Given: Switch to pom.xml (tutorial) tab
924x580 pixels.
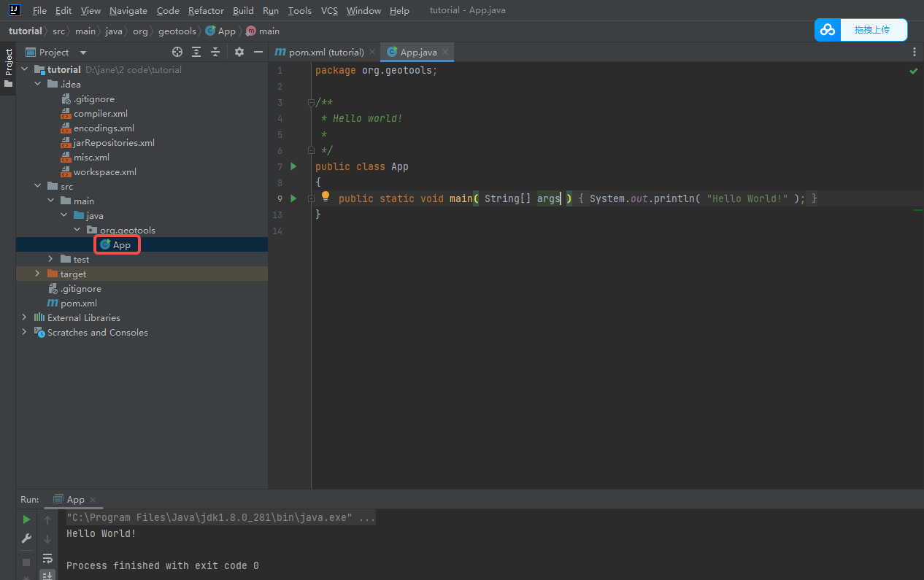Looking at the screenshot, I should pos(326,52).
